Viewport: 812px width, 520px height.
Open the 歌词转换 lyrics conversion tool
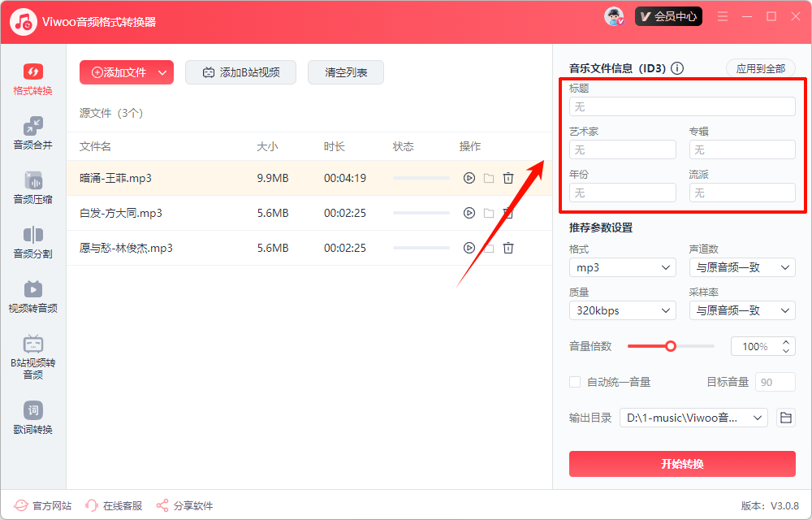click(x=32, y=418)
